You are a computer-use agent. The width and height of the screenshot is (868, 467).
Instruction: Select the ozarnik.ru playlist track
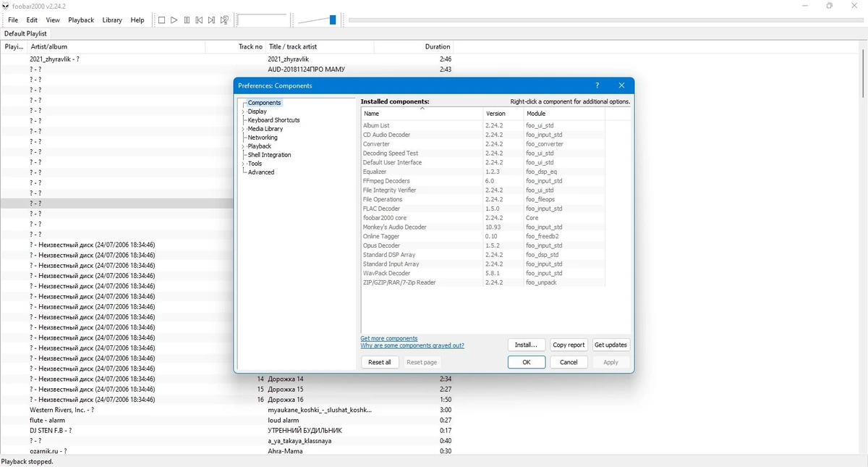pos(227,451)
